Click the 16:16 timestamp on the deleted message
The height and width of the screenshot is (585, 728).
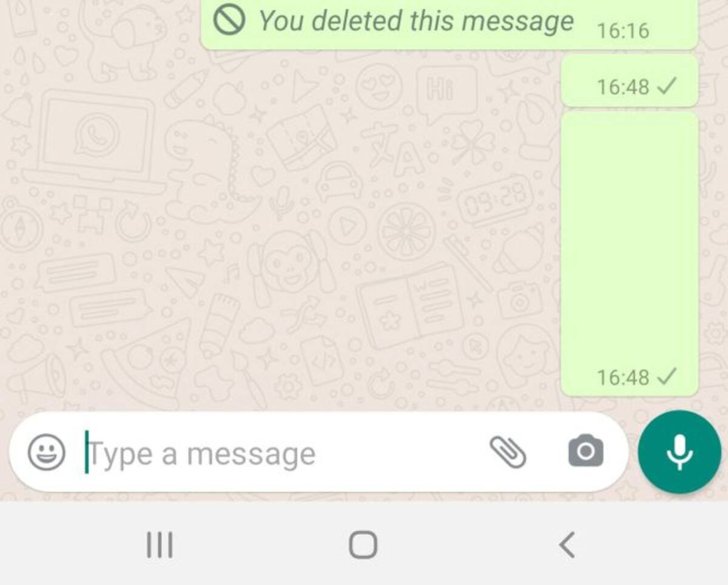coord(622,30)
